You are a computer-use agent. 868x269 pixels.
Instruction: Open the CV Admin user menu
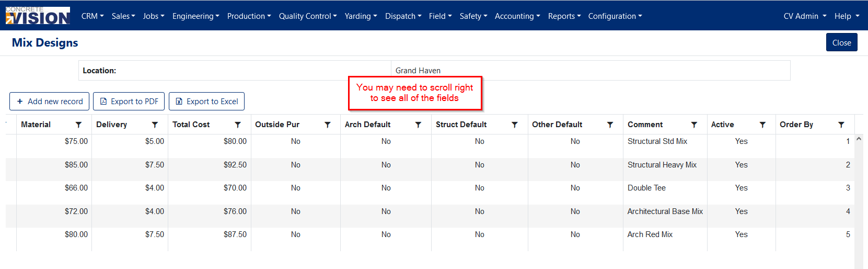805,16
